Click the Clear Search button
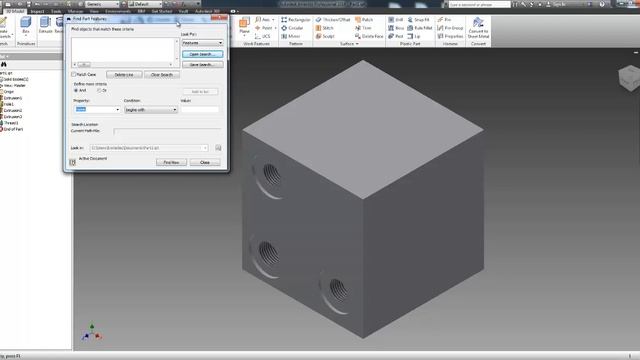This screenshot has width=640, height=360. tap(162, 75)
